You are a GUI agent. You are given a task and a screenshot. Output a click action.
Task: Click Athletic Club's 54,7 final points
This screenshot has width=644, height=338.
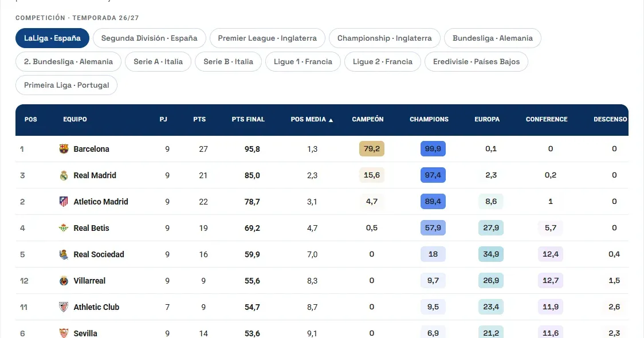point(252,307)
